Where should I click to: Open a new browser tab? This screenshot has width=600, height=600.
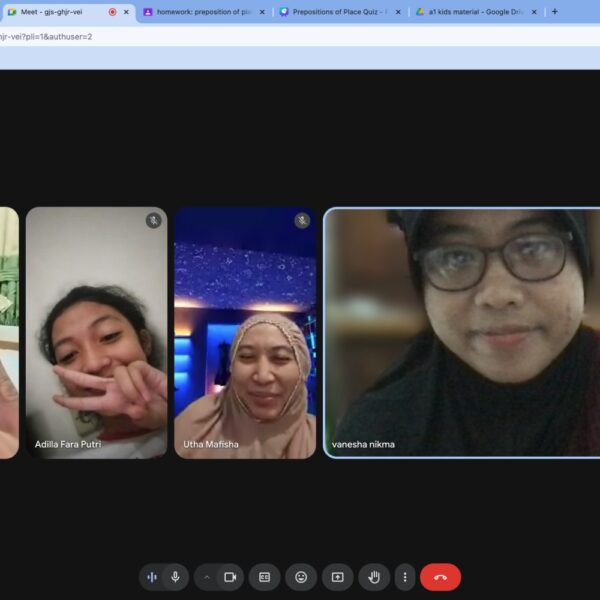pyautogui.click(x=555, y=12)
